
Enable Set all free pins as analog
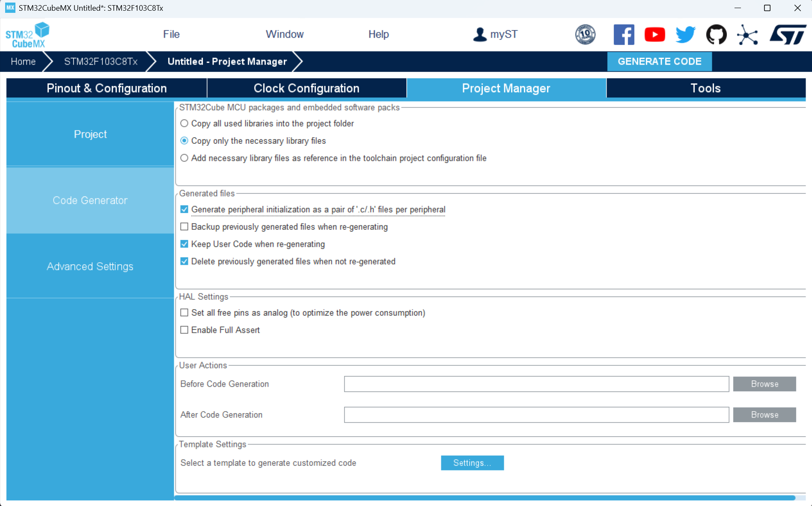click(x=184, y=313)
